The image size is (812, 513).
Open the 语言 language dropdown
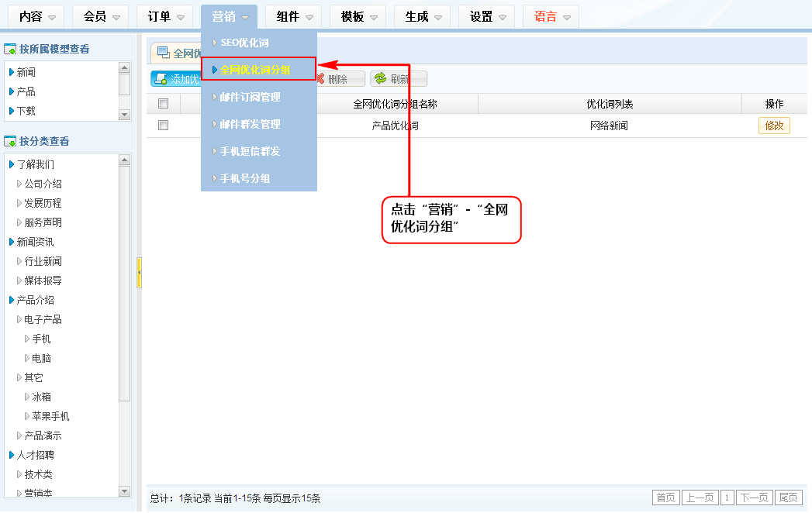click(x=553, y=16)
